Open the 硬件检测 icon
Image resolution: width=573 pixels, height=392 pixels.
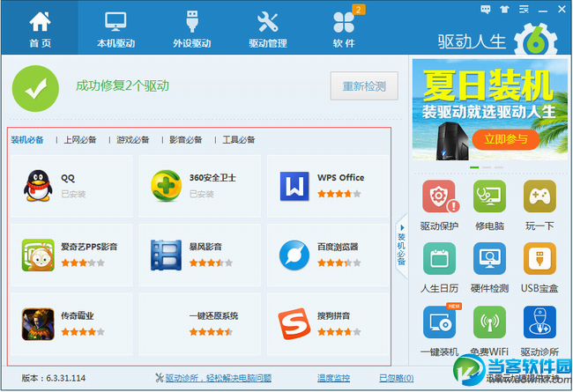[x=489, y=259]
